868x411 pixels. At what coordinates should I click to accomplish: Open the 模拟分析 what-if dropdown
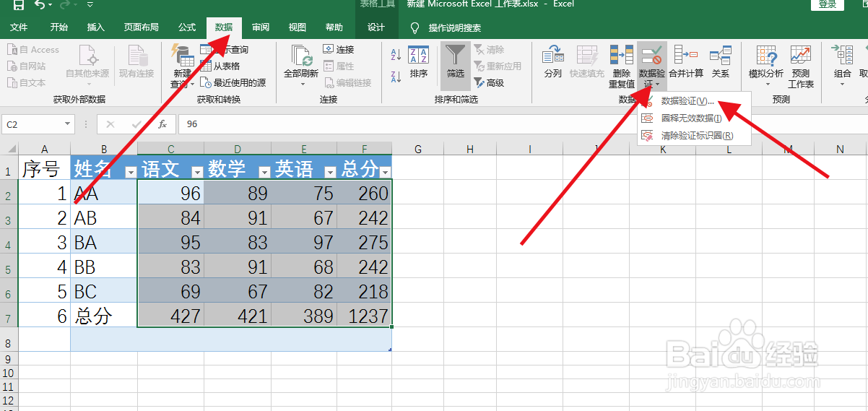pos(766,67)
